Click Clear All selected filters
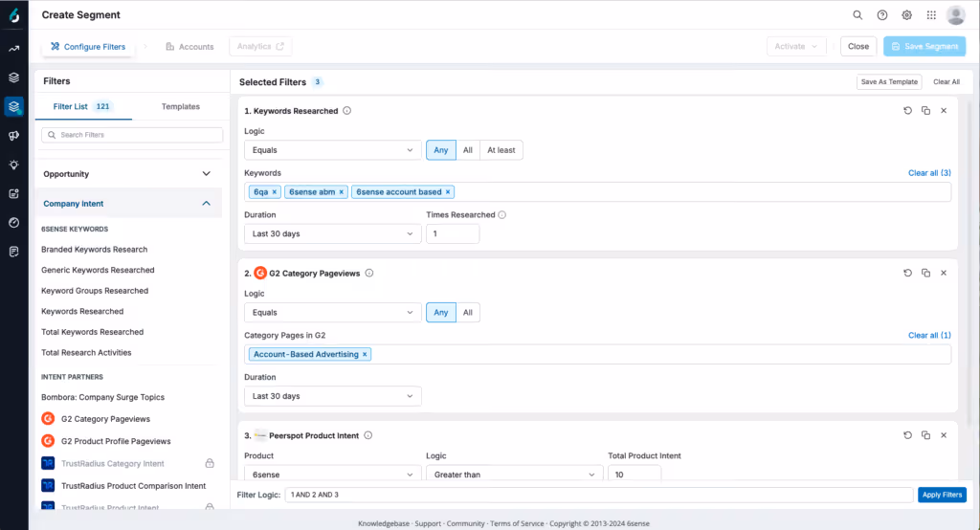 click(947, 82)
